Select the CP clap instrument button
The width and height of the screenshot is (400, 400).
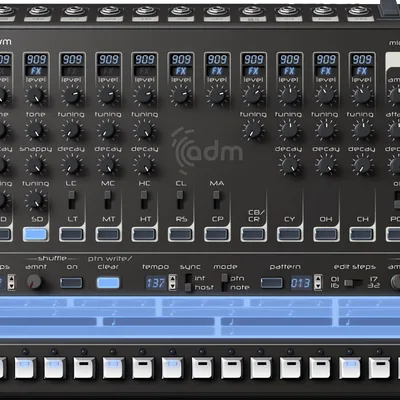point(217,234)
